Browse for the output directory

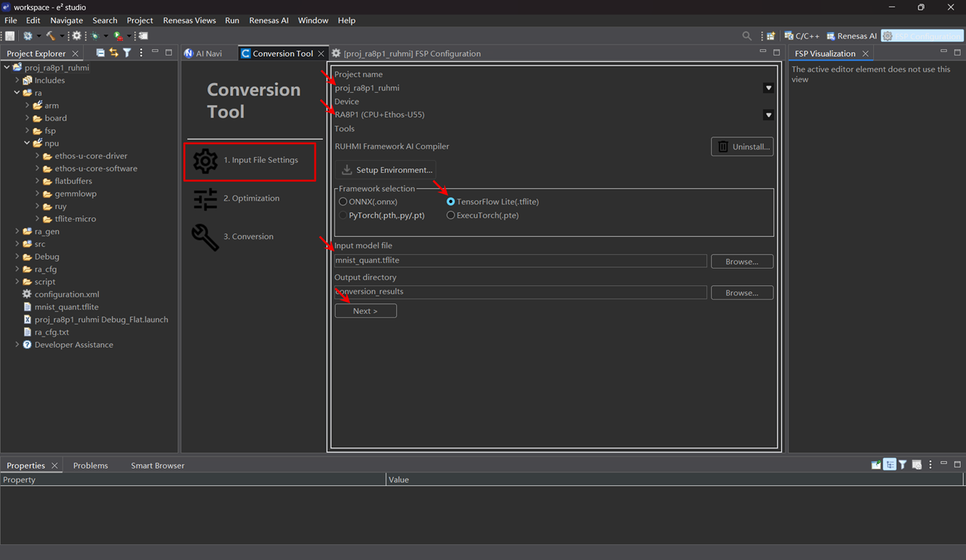[x=742, y=293]
